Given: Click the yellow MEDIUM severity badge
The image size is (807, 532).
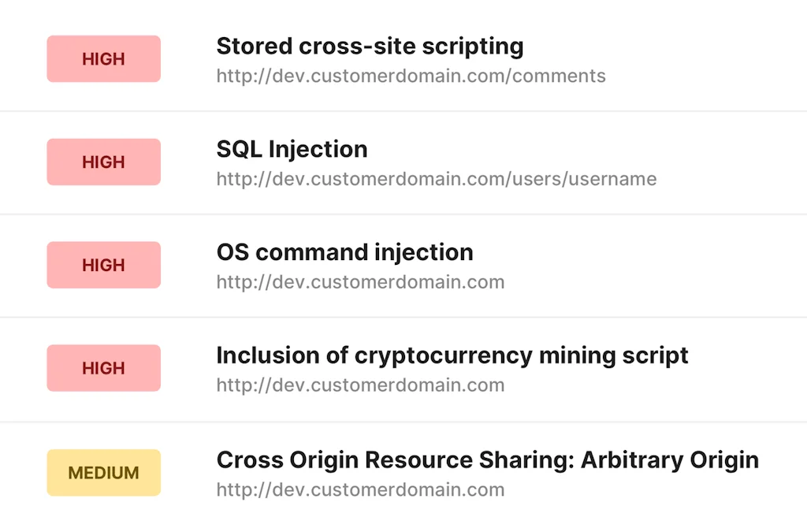Looking at the screenshot, I should click(x=103, y=473).
